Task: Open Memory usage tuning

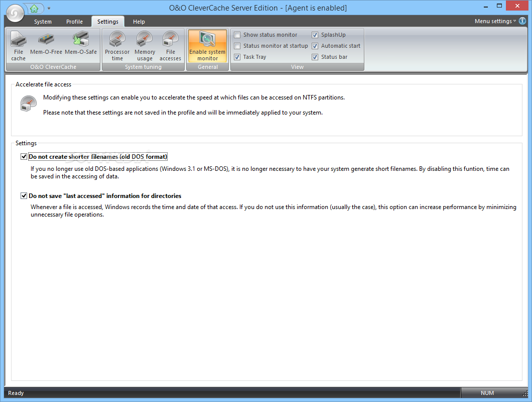Action: click(145, 46)
